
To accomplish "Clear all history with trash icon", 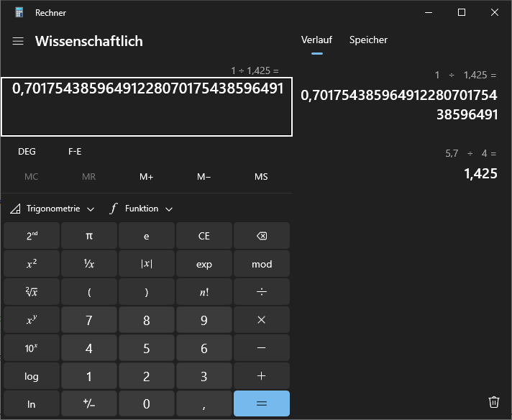I will pos(493,402).
